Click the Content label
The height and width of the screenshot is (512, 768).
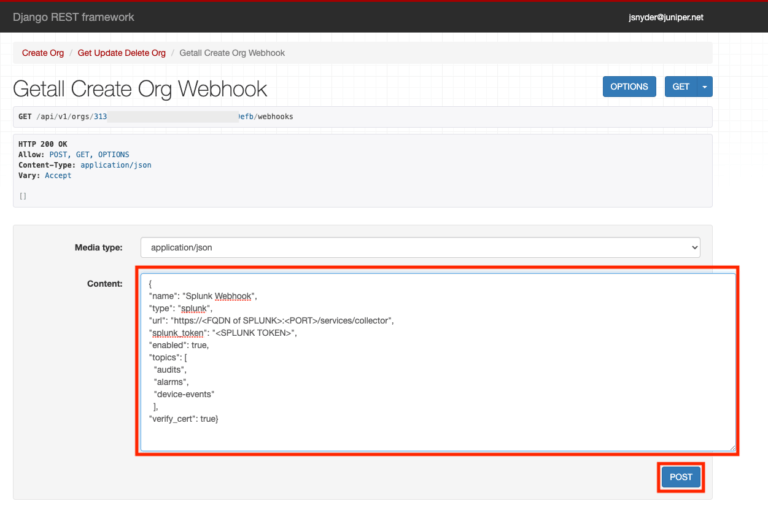click(x=105, y=284)
